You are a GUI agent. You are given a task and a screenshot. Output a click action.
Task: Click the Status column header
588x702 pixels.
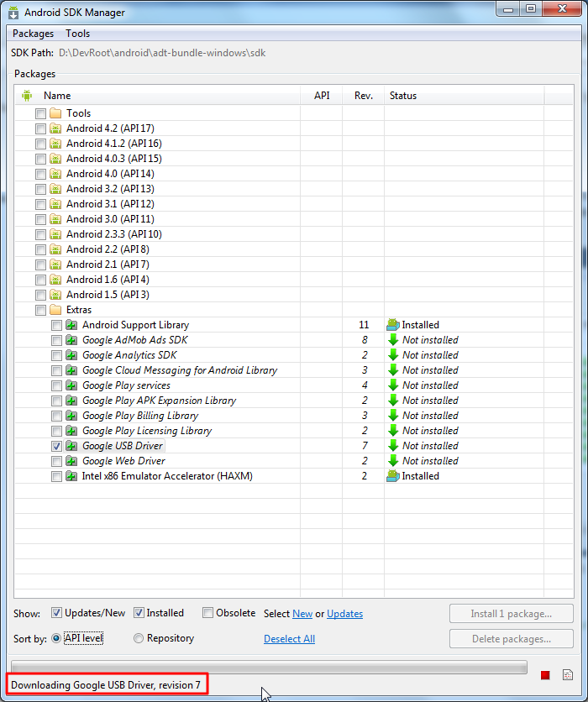click(x=465, y=96)
